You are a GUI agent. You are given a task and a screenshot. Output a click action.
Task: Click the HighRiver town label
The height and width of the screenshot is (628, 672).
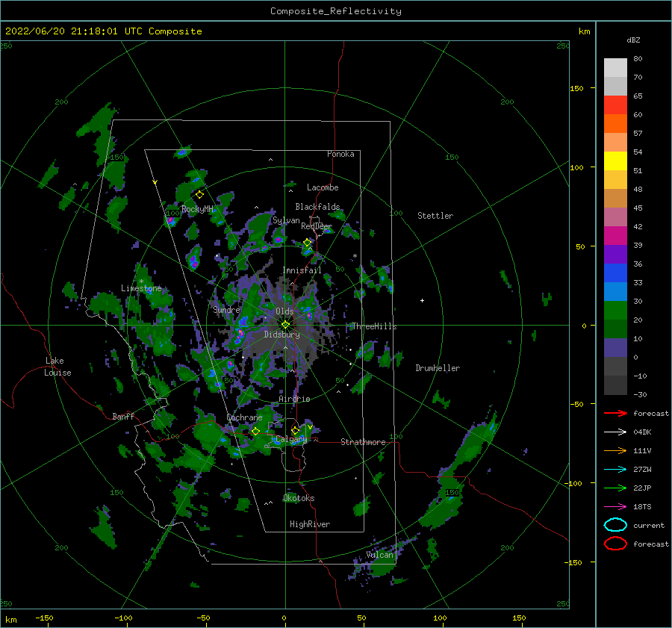[310, 524]
